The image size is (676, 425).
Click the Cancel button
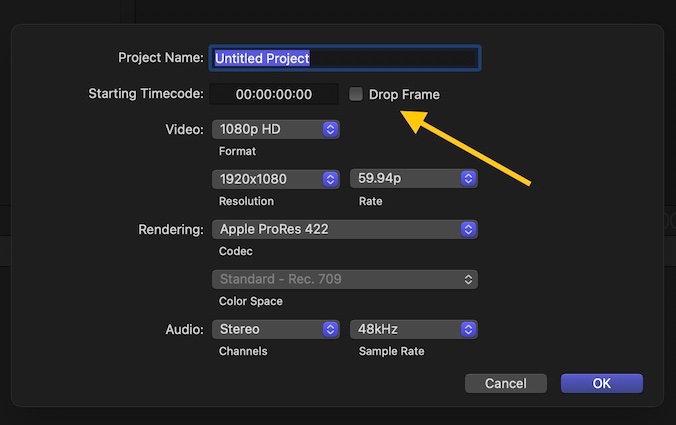coord(506,383)
